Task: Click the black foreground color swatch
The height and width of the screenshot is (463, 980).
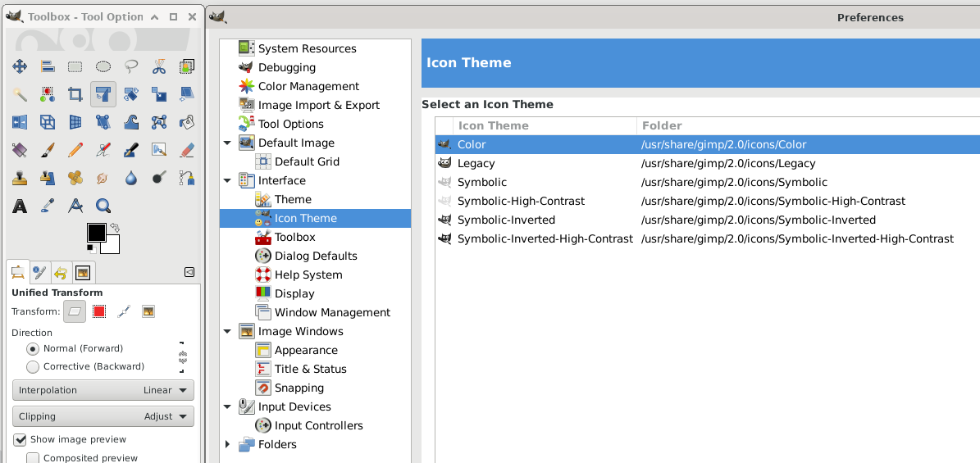Action: [96, 232]
